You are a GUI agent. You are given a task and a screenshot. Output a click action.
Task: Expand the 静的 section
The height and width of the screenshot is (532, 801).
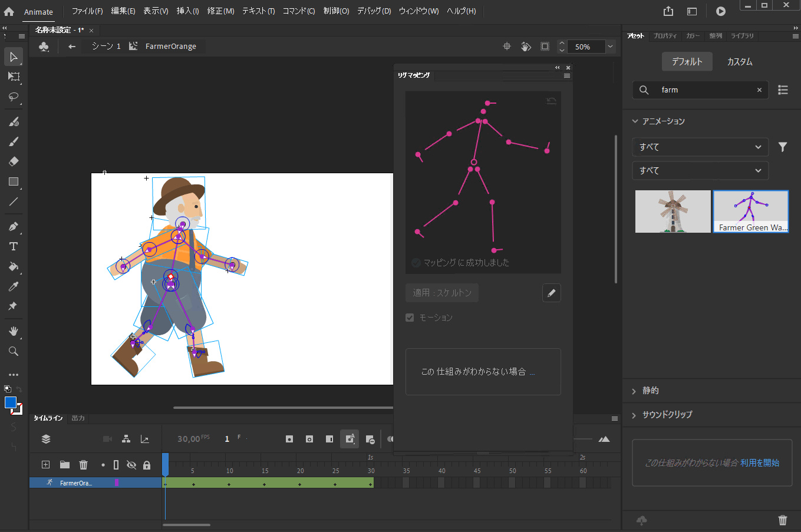point(650,391)
